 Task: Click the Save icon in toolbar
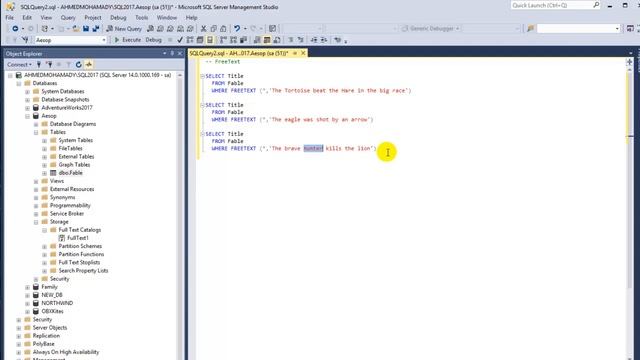[x=86, y=29]
